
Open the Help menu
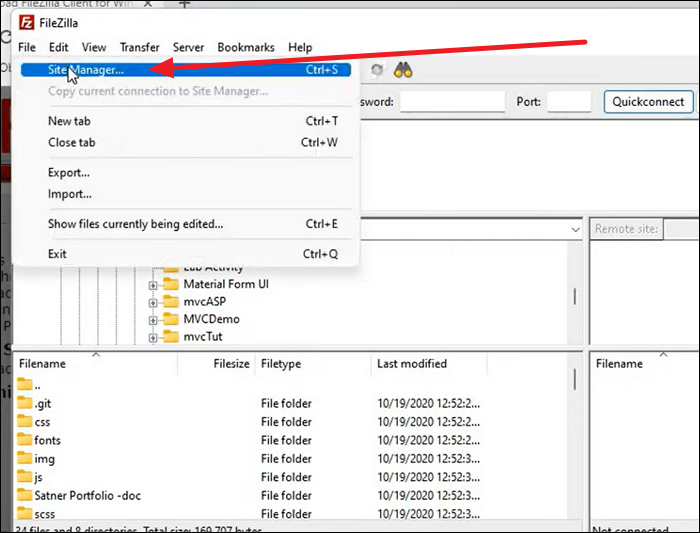(x=300, y=47)
